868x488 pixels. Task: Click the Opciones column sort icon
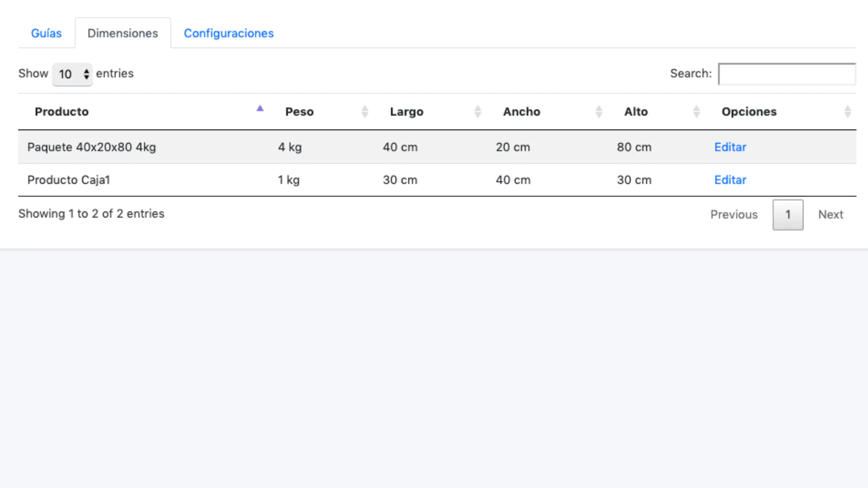tap(847, 112)
